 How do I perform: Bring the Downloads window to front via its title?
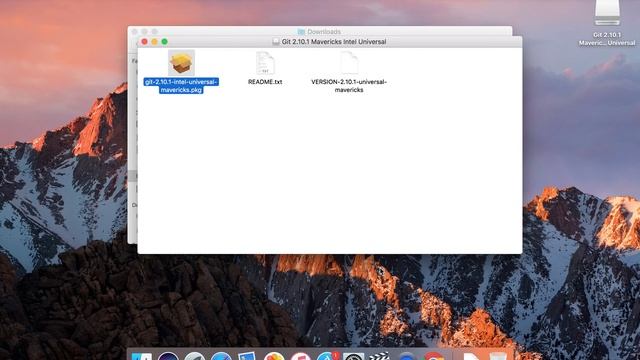coord(324,31)
